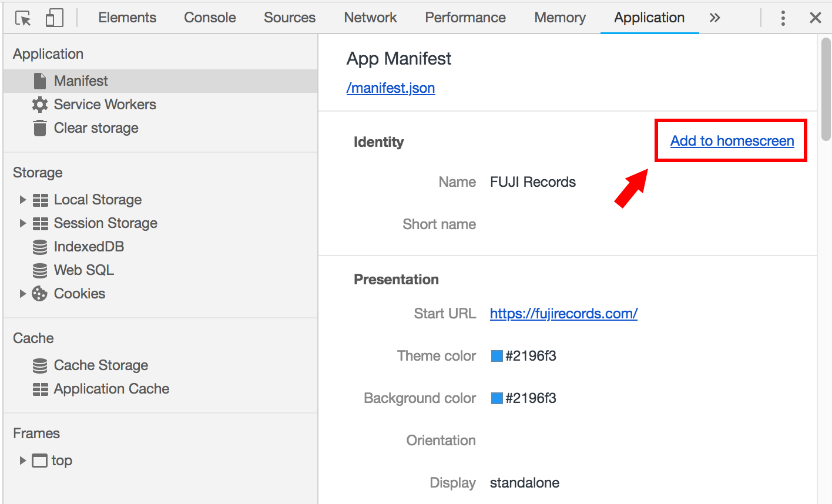The height and width of the screenshot is (504, 832).
Task: Expand the Local Storage tree node
Action: (23, 200)
